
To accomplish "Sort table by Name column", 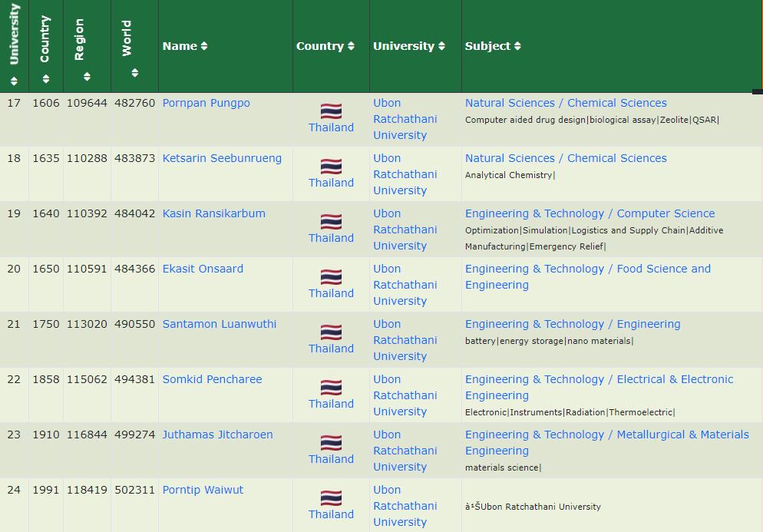I will point(185,46).
